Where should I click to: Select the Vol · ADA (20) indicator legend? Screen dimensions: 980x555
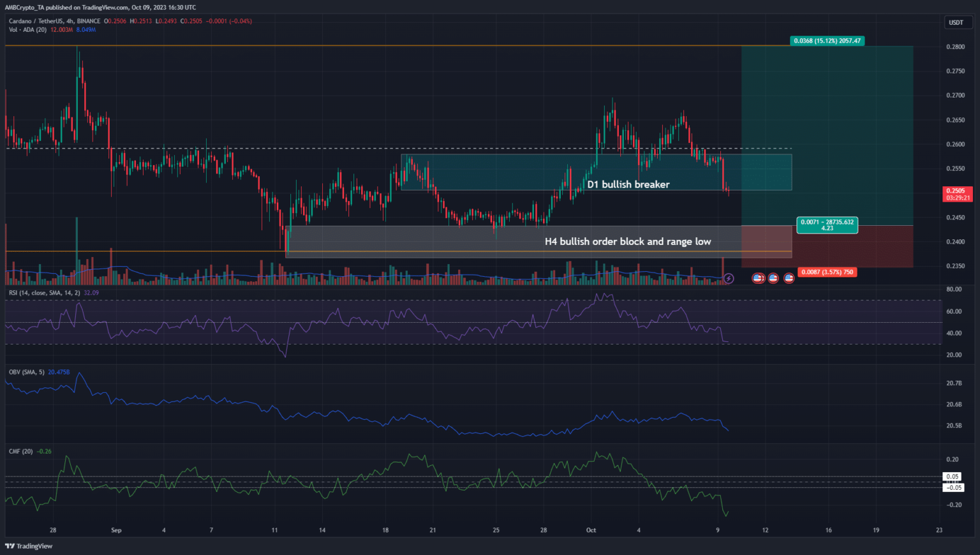pos(27,30)
